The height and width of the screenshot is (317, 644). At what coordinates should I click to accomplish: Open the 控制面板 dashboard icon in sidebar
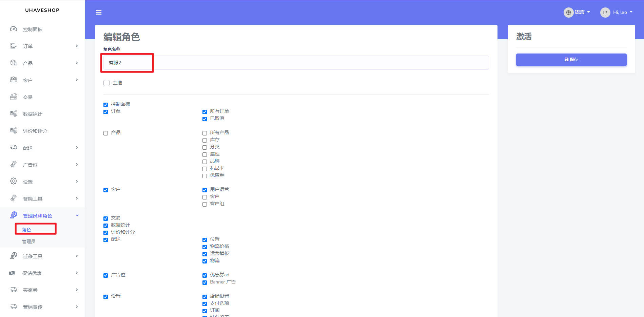pos(14,29)
